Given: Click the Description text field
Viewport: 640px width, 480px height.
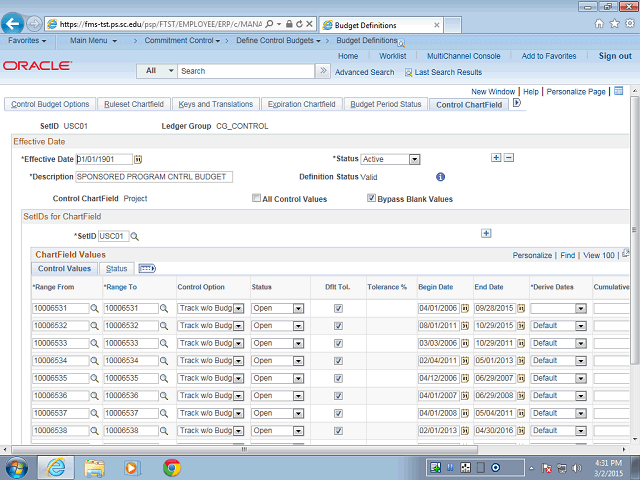Looking at the screenshot, I should point(154,177).
